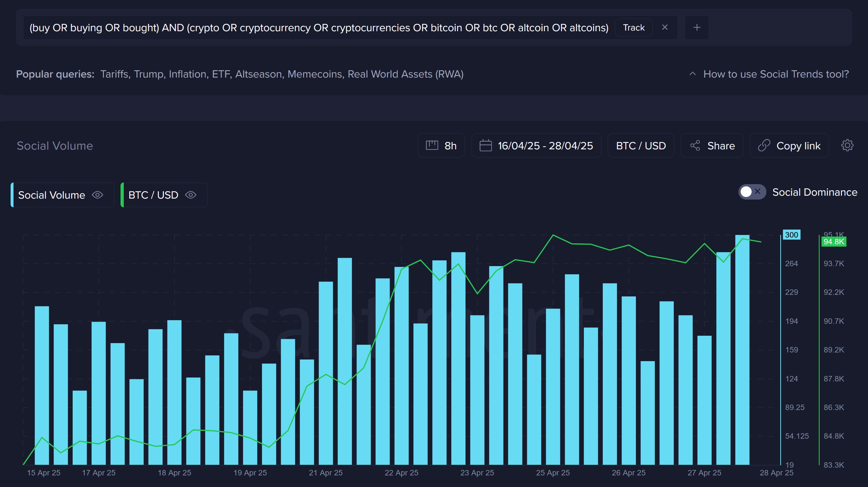The height and width of the screenshot is (487, 868).
Task: Click the search query input field
Action: click(318, 27)
